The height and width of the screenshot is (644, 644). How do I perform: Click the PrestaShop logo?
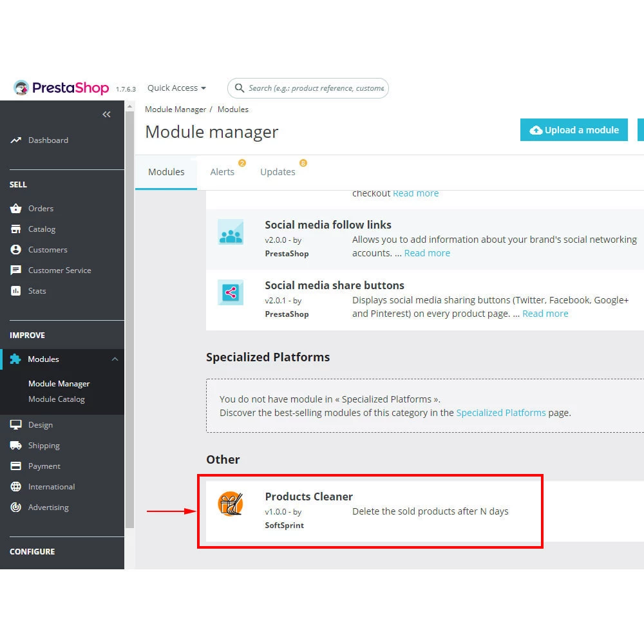(x=61, y=88)
